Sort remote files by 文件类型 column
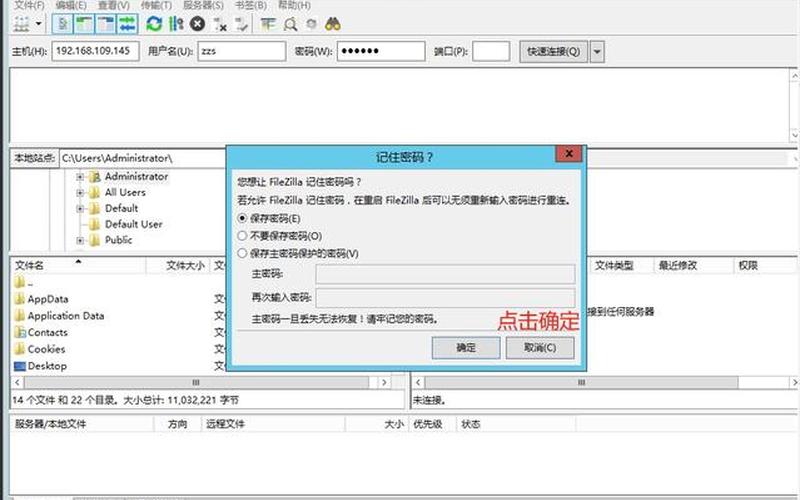800x500 pixels. click(622, 265)
